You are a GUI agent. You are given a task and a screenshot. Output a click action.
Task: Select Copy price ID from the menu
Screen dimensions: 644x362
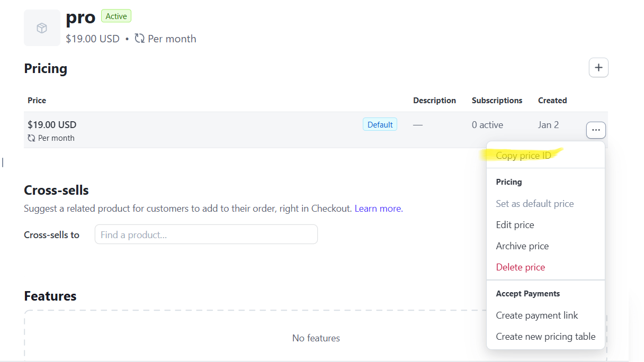point(524,155)
